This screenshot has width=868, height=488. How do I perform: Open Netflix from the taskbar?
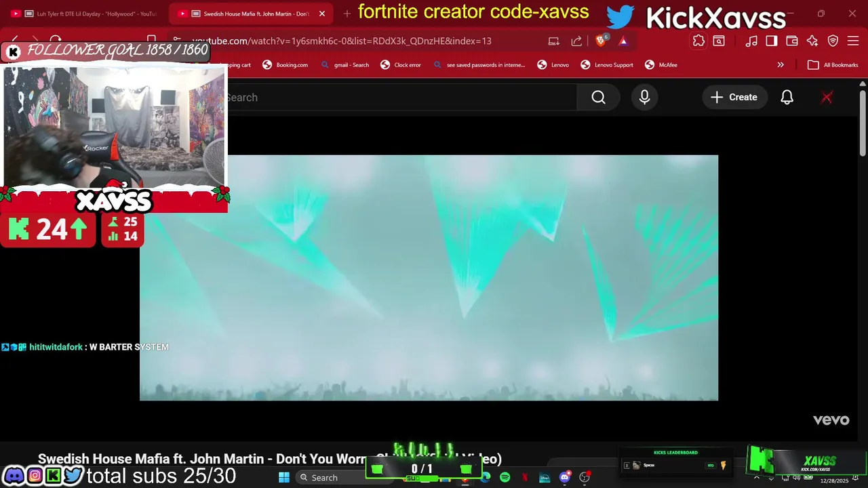coord(524,478)
